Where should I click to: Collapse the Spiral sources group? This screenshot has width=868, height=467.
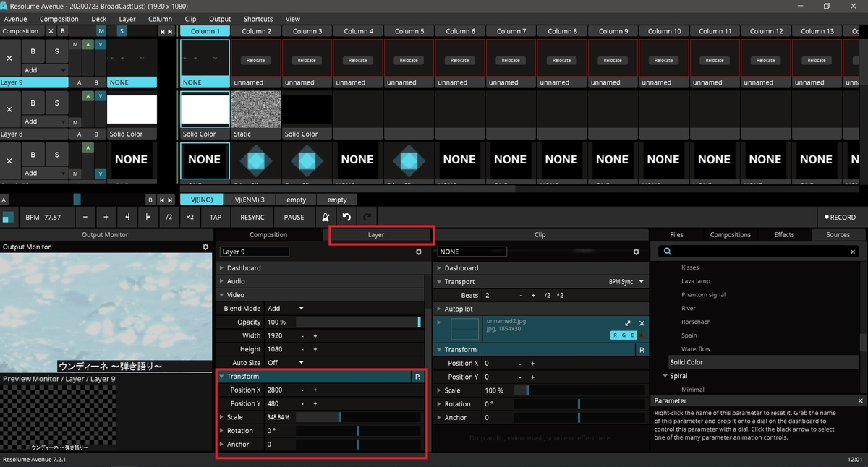(x=665, y=376)
